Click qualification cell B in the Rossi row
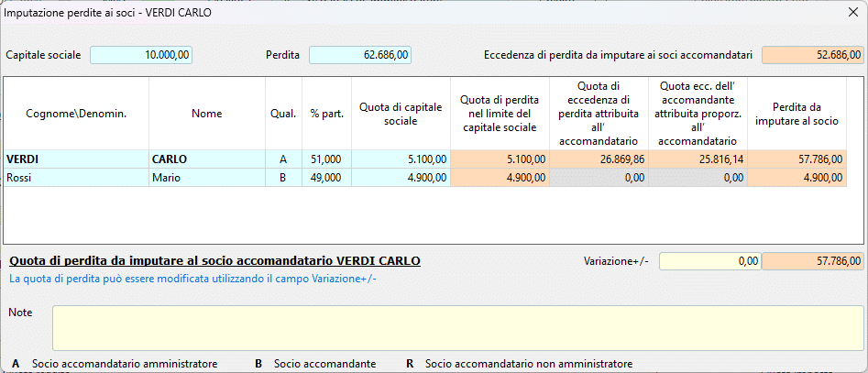Image resolution: width=868 pixels, height=373 pixels. [283, 178]
